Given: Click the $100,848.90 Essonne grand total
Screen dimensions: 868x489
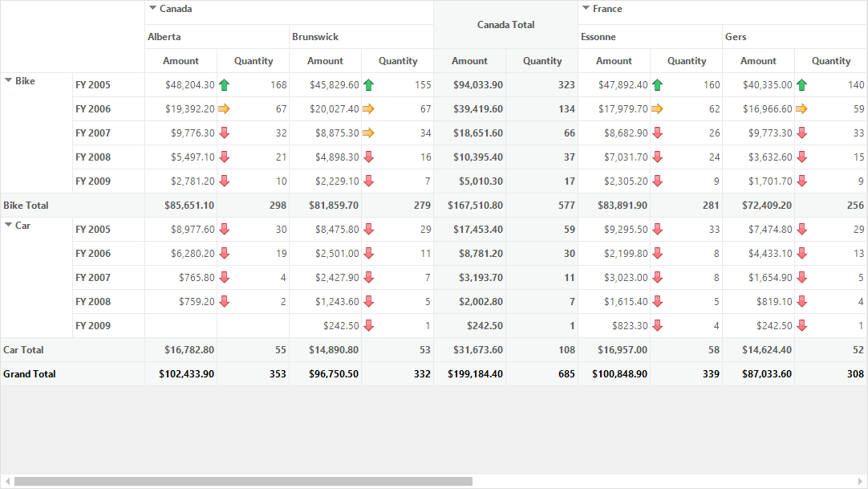Looking at the screenshot, I should point(614,374).
